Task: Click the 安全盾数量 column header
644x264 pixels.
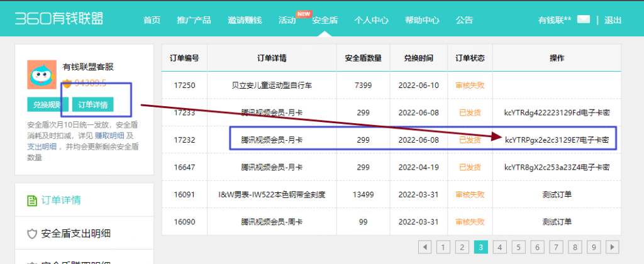Action: tap(363, 58)
